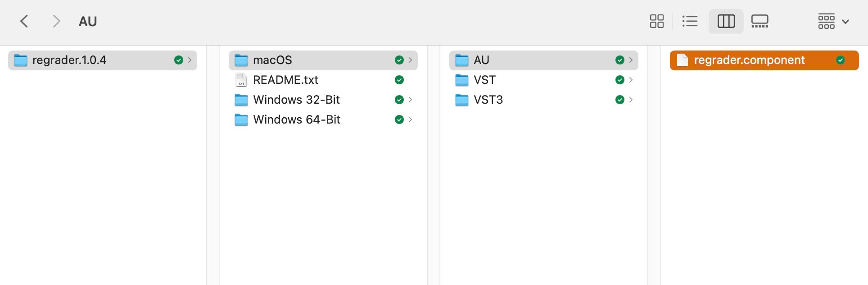This screenshot has height=285, width=868.
Task: Switch to gallery view
Action: (x=759, y=21)
